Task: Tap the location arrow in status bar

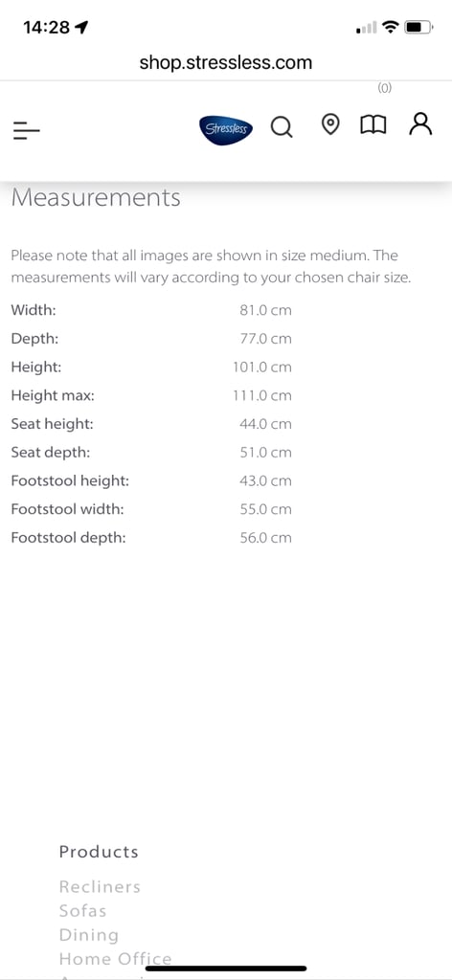Action: [82, 27]
